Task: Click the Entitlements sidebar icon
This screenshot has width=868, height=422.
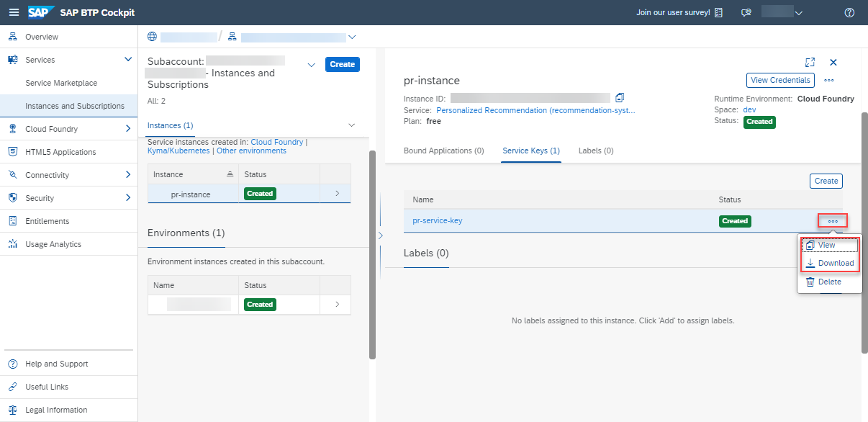Action: [12, 221]
